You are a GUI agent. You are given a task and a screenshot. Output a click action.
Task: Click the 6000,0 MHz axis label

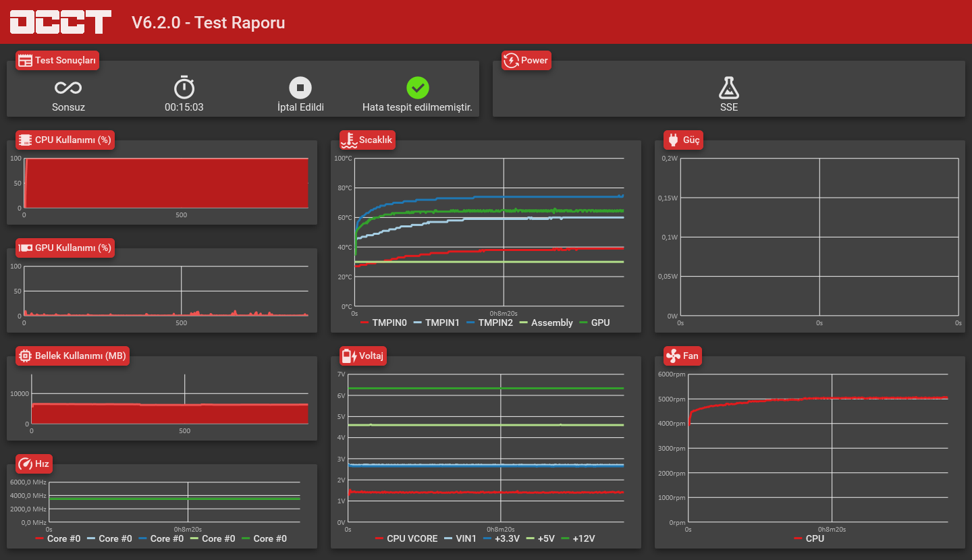[28, 482]
